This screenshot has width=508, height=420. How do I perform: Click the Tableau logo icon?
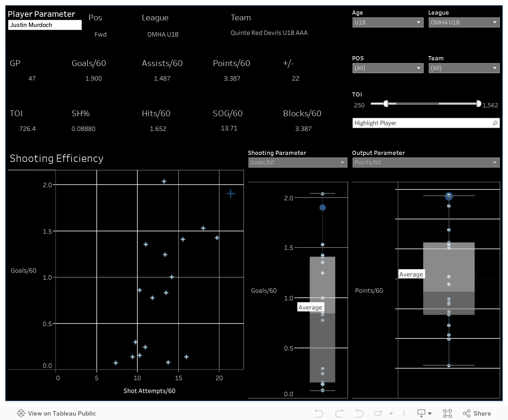[x=21, y=413]
